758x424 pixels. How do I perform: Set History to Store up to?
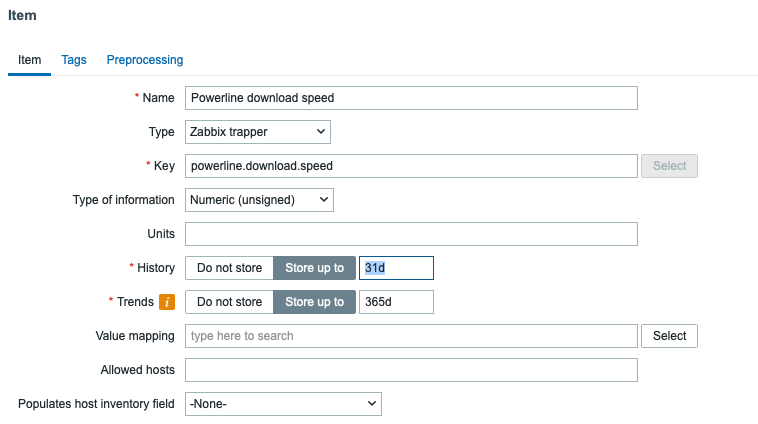[x=315, y=268]
